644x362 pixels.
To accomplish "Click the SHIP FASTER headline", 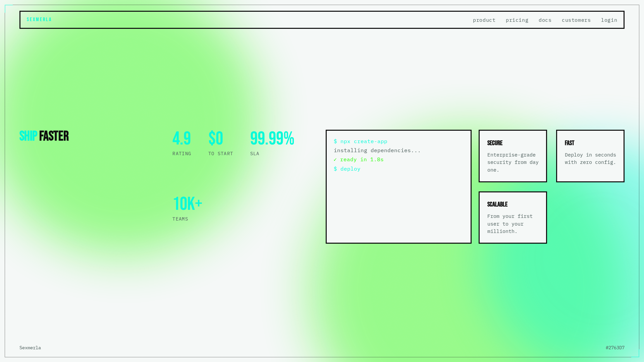I will click(44, 136).
